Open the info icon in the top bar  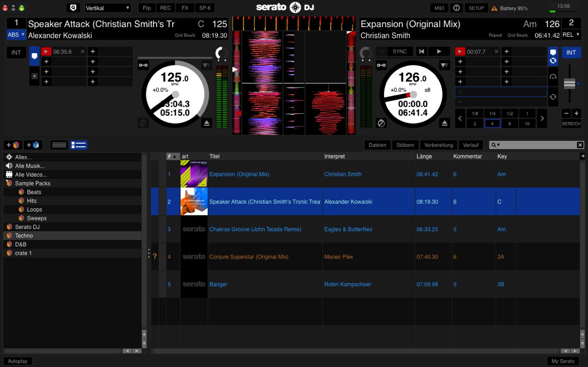456,8
